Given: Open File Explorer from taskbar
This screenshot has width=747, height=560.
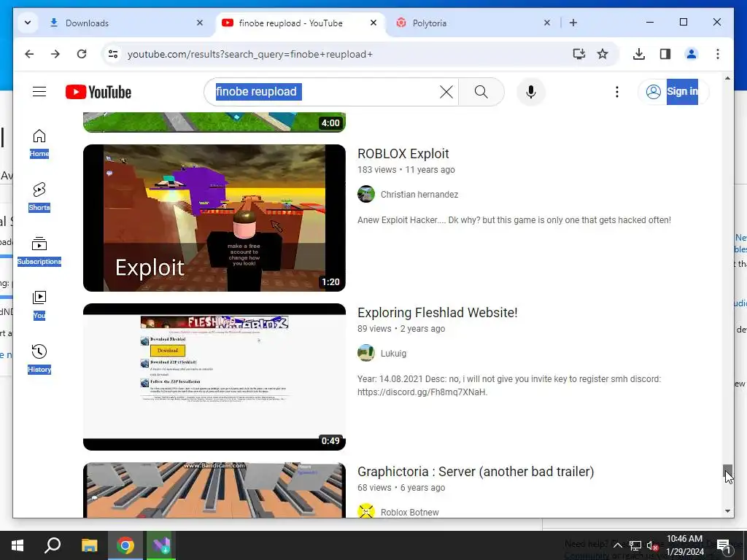Looking at the screenshot, I should point(89,545).
